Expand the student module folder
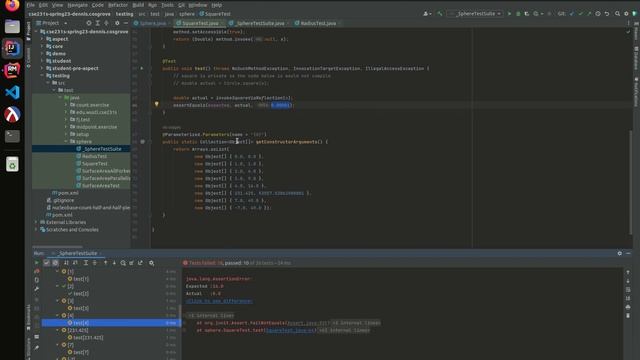The height and width of the screenshot is (360, 640). tap(42, 61)
